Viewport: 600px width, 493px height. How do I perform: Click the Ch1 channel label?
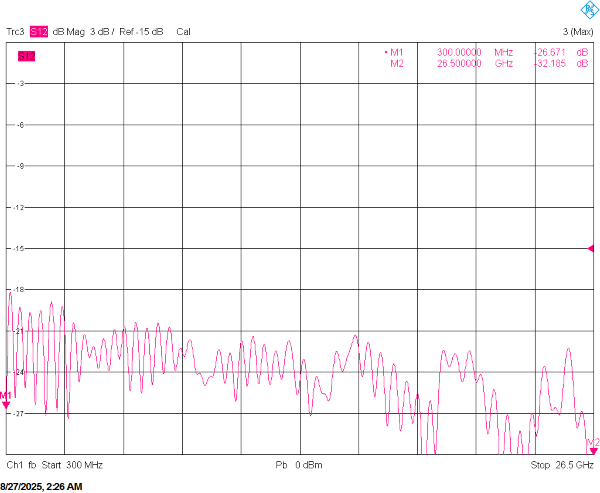15,466
